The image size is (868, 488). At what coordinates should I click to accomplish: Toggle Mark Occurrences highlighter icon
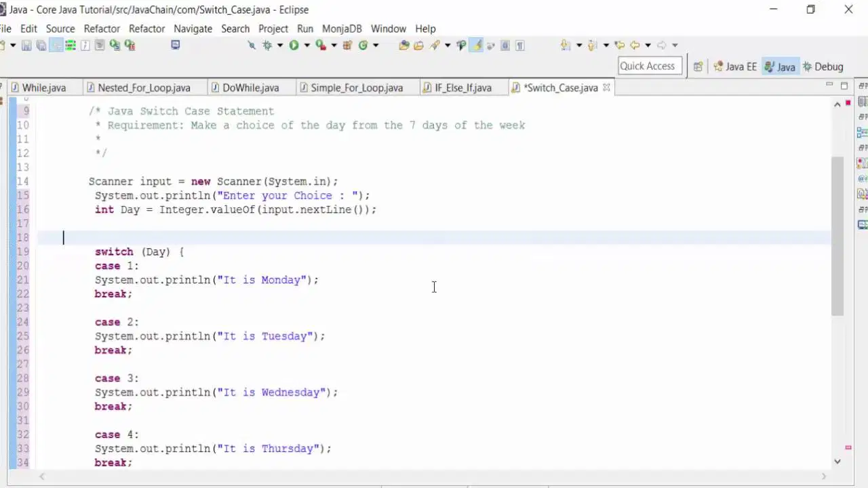tap(477, 45)
